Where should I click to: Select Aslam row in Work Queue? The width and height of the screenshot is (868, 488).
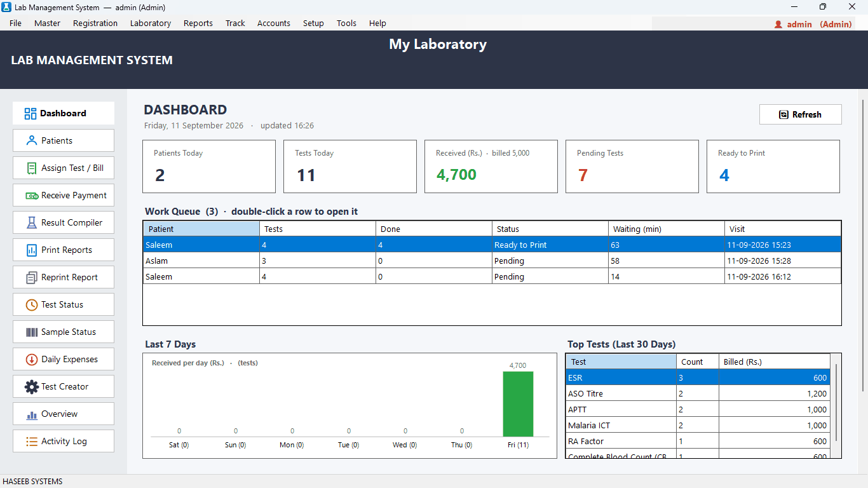(492, 261)
